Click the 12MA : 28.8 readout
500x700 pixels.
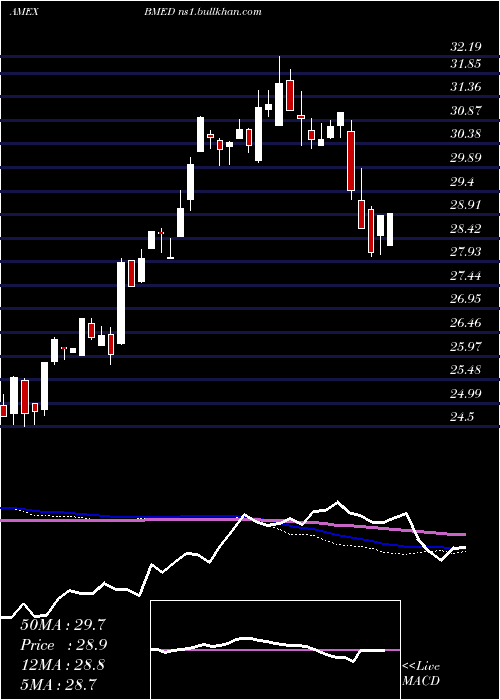click(63, 665)
